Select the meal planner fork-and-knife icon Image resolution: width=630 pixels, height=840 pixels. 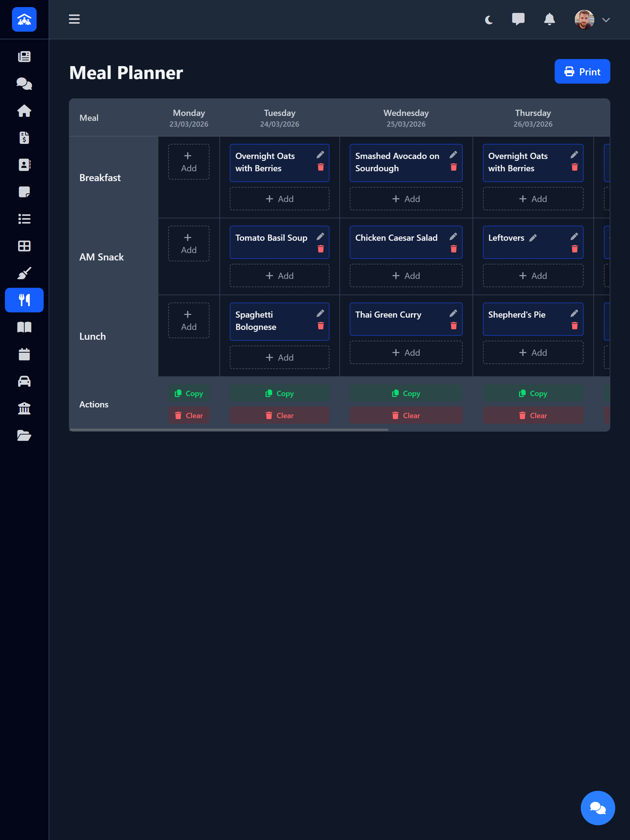coord(24,300)
